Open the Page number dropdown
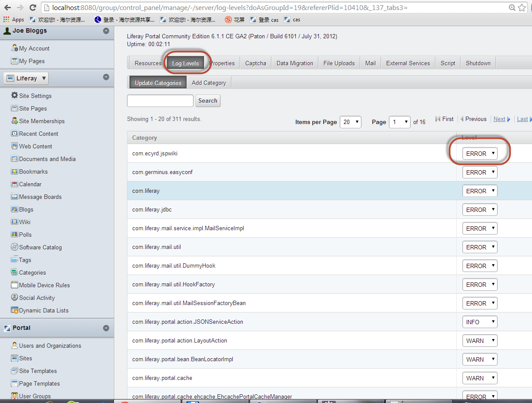532x403 pixels. (x=400, y=122)
